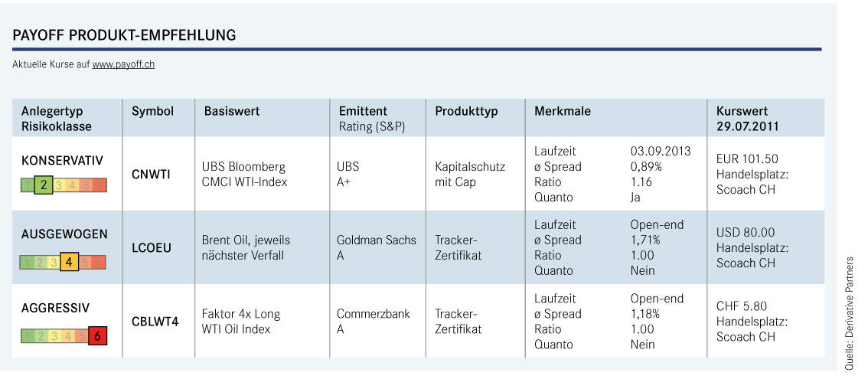This screenshot has width=868, height=389.
Task: Click highlighted risk class 2 box
Action: [x=43, y=185]
